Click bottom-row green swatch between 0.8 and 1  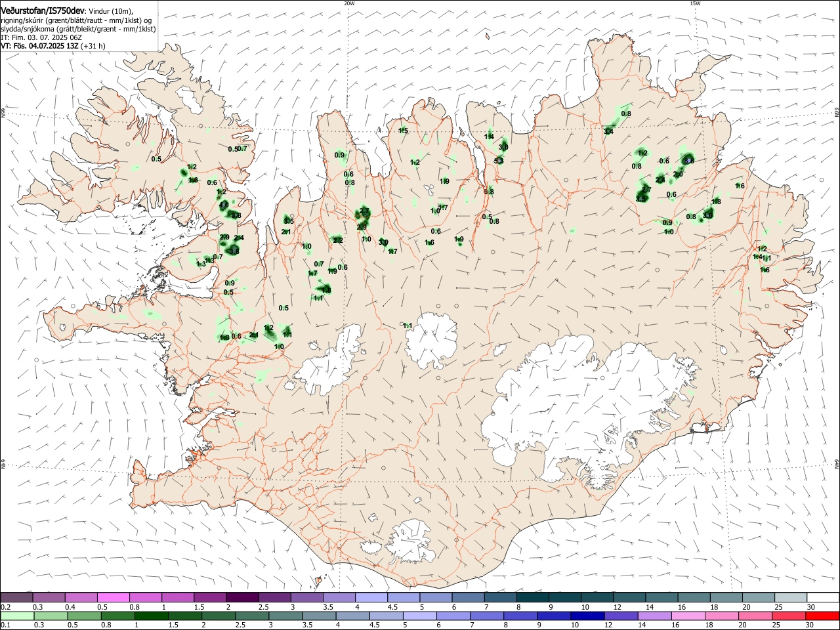[117, 616]
